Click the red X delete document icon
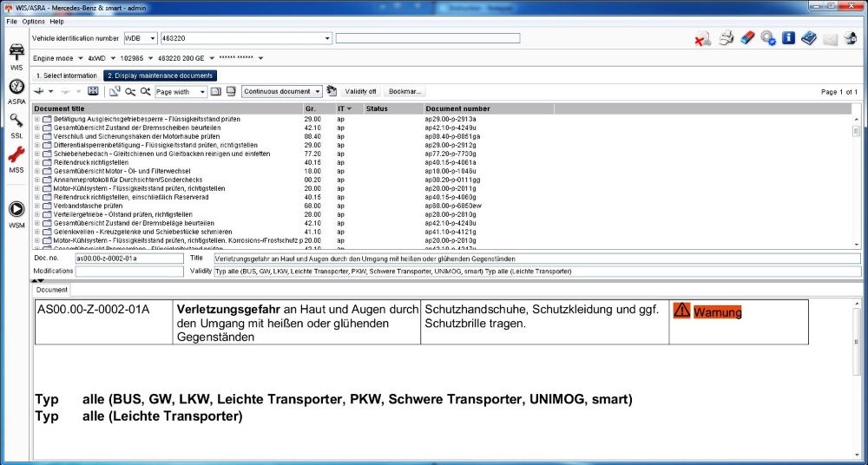 point(702,39)
